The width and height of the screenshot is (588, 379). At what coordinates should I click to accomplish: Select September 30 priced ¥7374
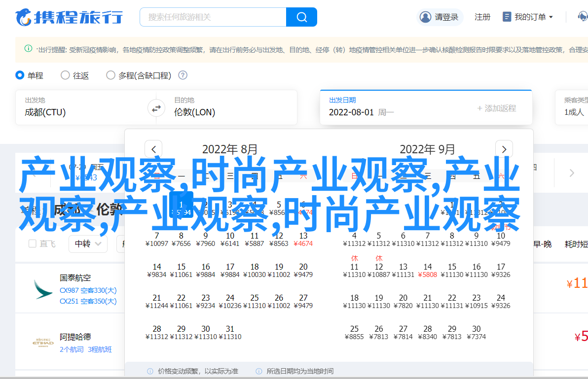coord(476,333)
